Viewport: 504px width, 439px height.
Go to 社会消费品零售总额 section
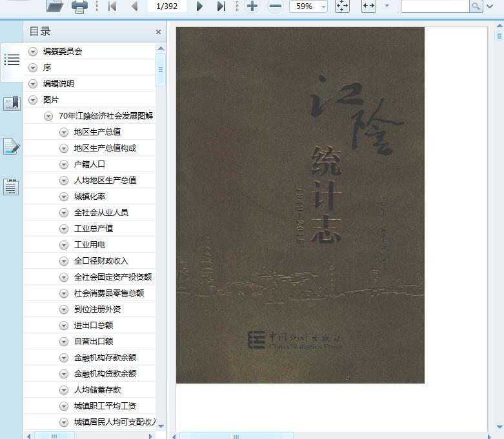point(109,293)
